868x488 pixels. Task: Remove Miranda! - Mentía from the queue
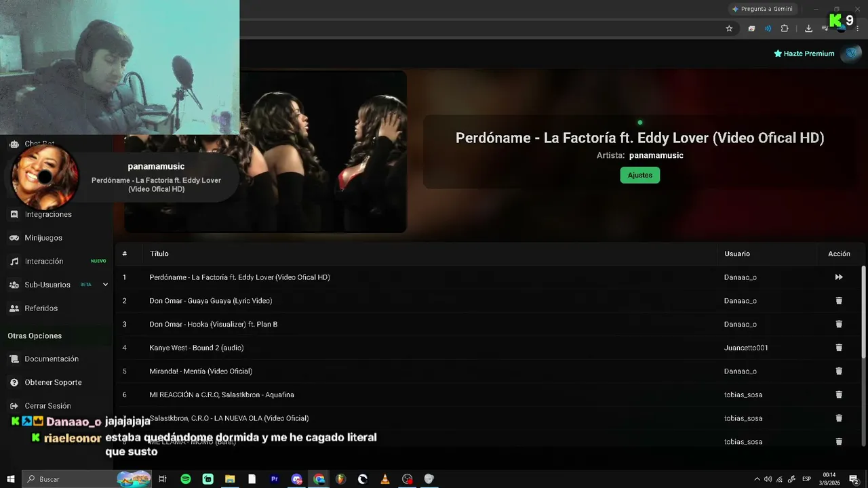[839, 371]
